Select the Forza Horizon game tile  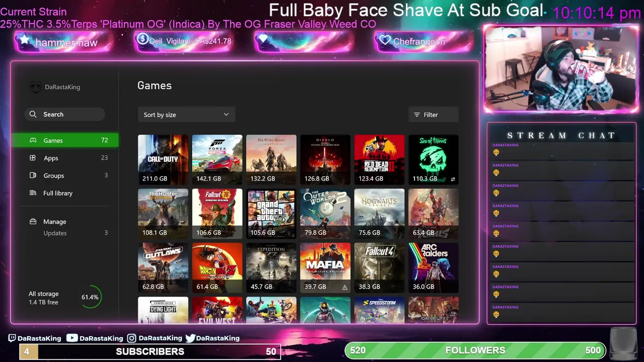217,159
